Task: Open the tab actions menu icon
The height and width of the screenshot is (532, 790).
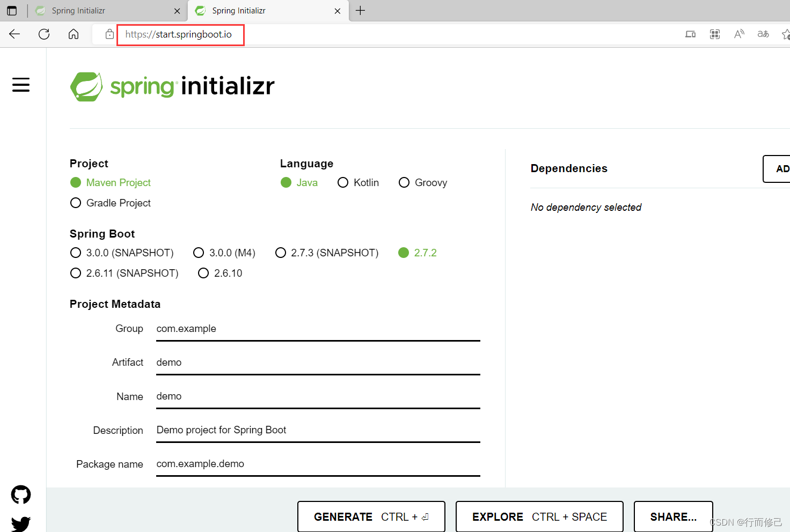Action: 12,11
